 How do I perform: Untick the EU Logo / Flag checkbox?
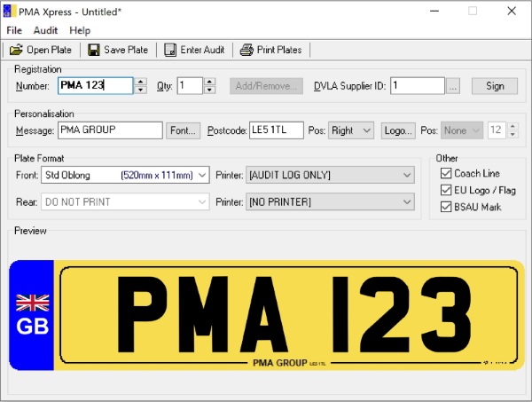446,190
